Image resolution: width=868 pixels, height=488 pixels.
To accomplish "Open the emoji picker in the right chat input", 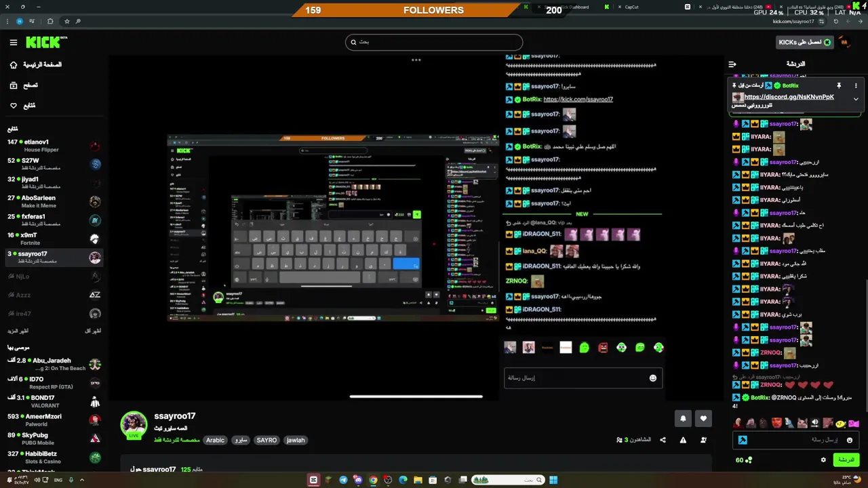I will 850,440.
